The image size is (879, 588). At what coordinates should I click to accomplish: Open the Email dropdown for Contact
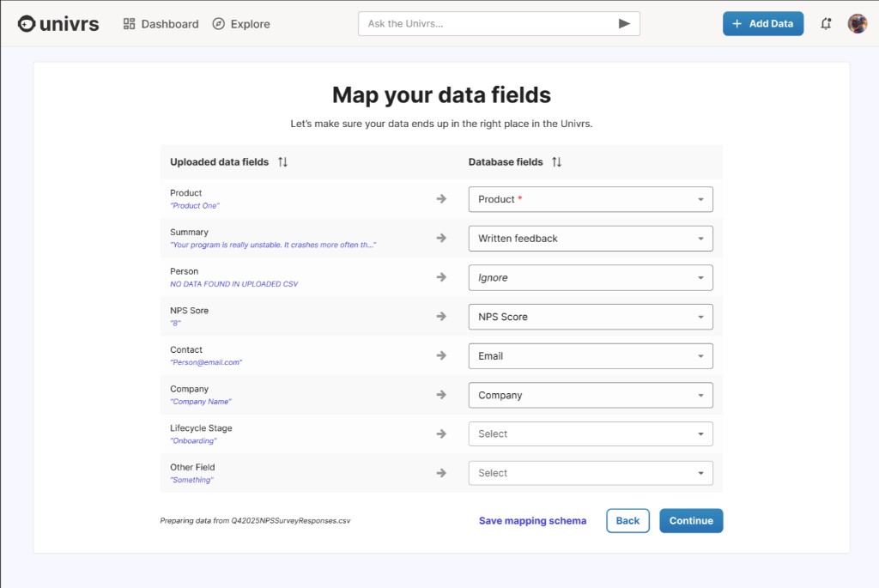pos(591,356)
